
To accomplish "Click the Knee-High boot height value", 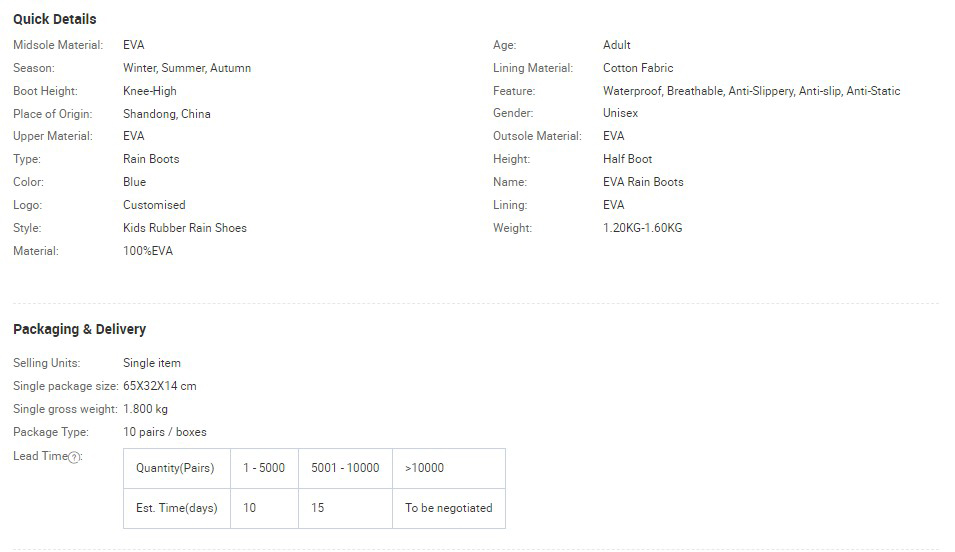I will [149, 91].
